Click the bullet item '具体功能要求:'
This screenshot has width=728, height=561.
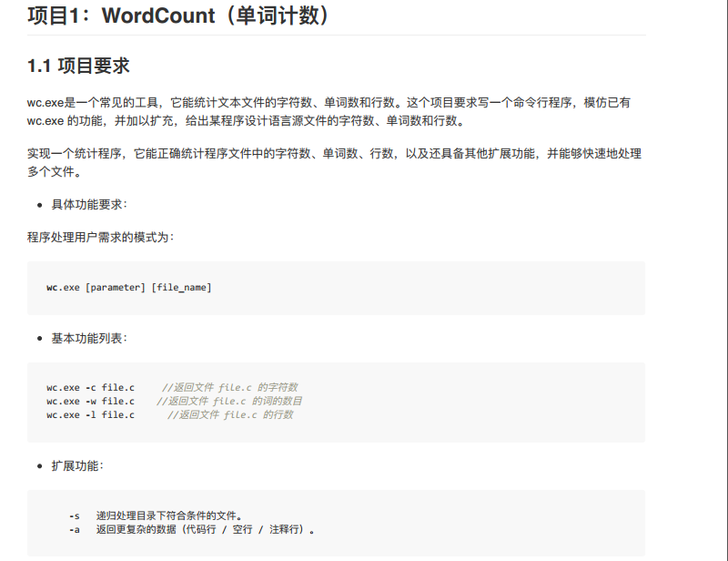coord(89,205)
